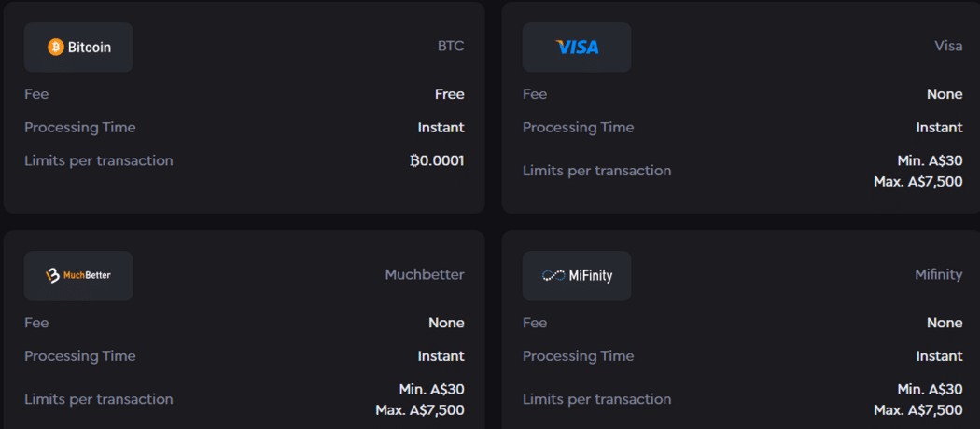Click Bitcoin's Processing Time label
980x429 pixels.
[79, 128]
